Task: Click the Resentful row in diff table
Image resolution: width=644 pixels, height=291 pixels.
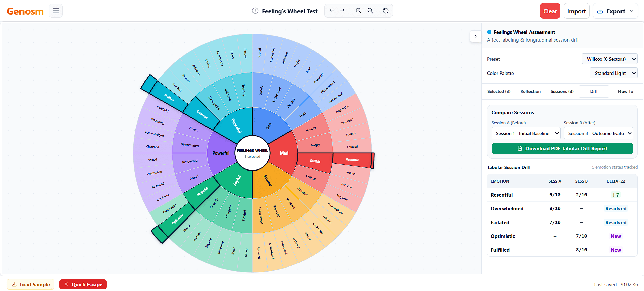Action: pyautogui.click(x=562, y=195)
